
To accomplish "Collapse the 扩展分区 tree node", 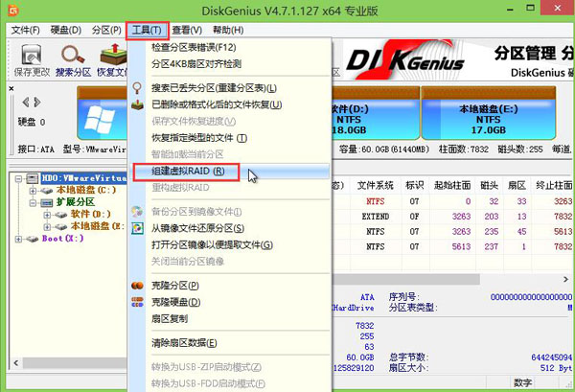I will click(33, 202).
